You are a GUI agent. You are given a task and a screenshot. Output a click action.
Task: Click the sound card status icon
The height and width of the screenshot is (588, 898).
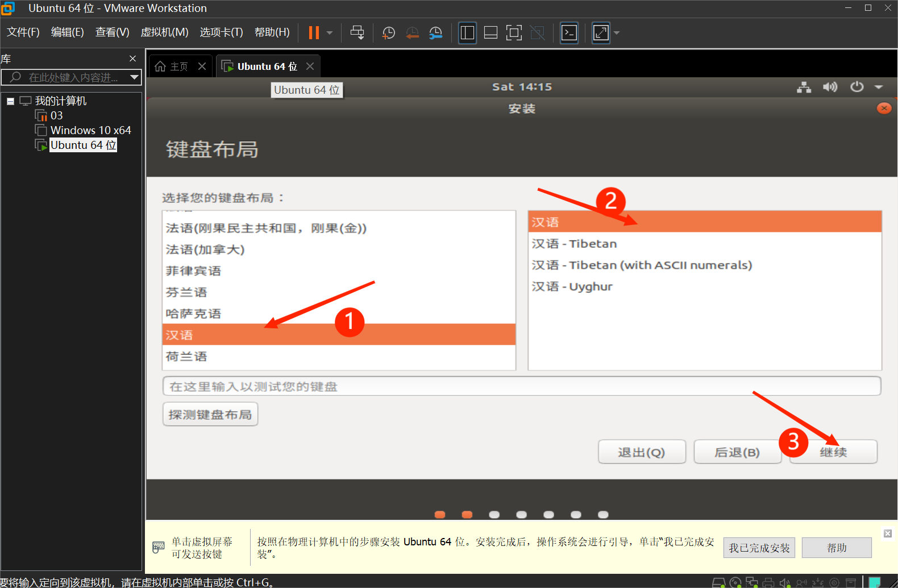click(x=785, y=582)
